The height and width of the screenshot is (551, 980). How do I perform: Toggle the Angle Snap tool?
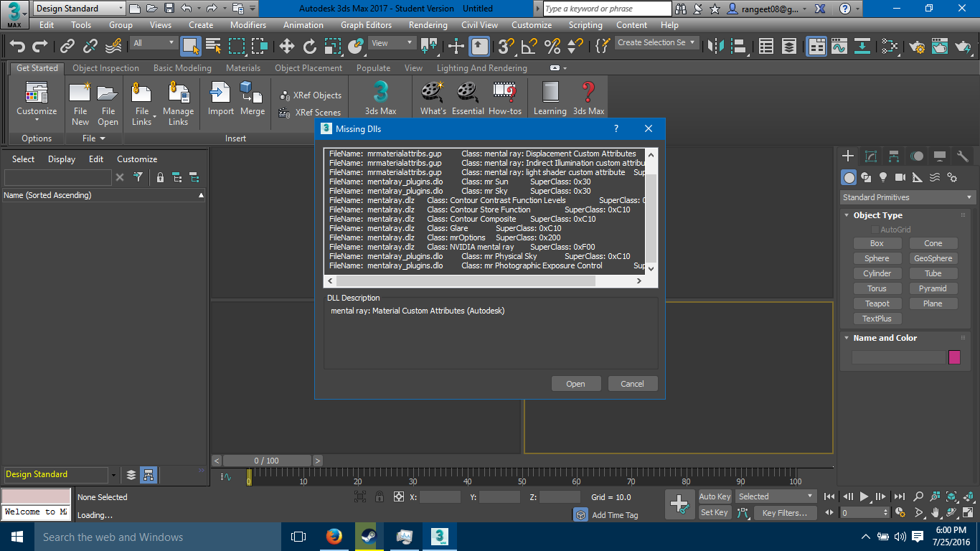pos(529,47)
